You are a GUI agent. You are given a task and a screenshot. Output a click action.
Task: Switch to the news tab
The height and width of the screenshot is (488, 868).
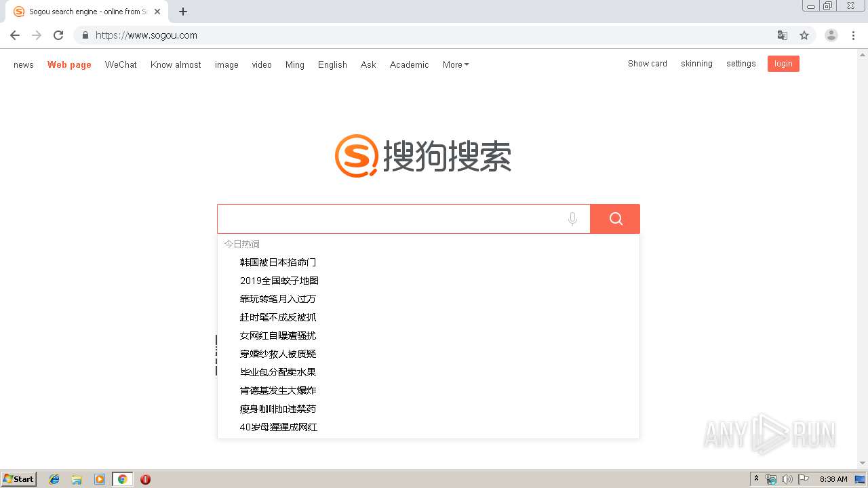(24, 65)
